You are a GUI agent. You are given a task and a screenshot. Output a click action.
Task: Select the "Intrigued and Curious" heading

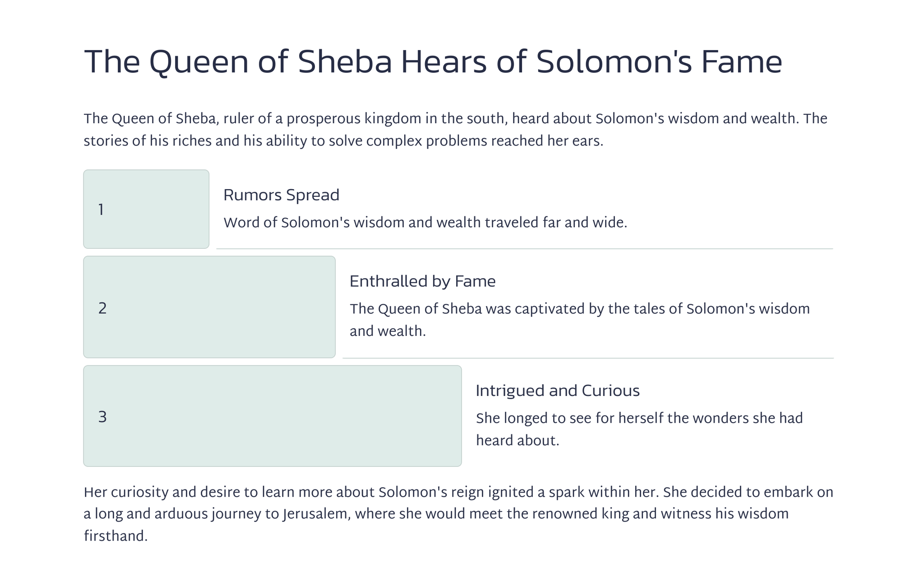click(557, 391)
